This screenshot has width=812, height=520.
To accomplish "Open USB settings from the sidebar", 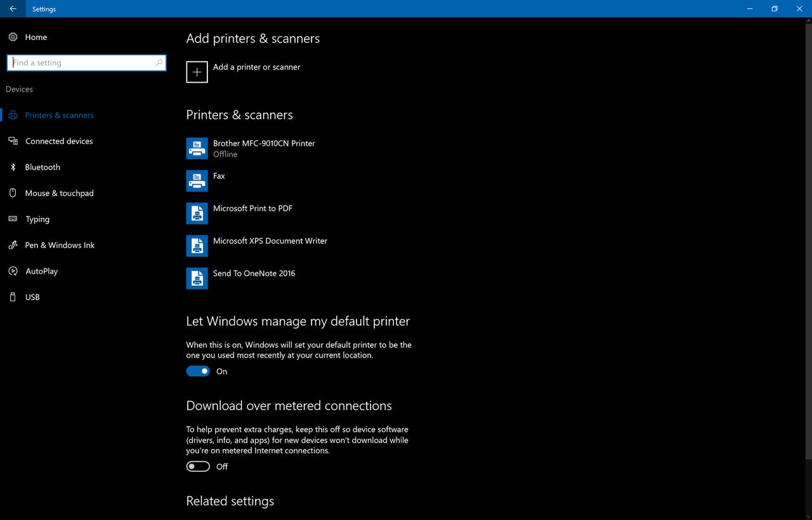I will [x=33, y=297].
